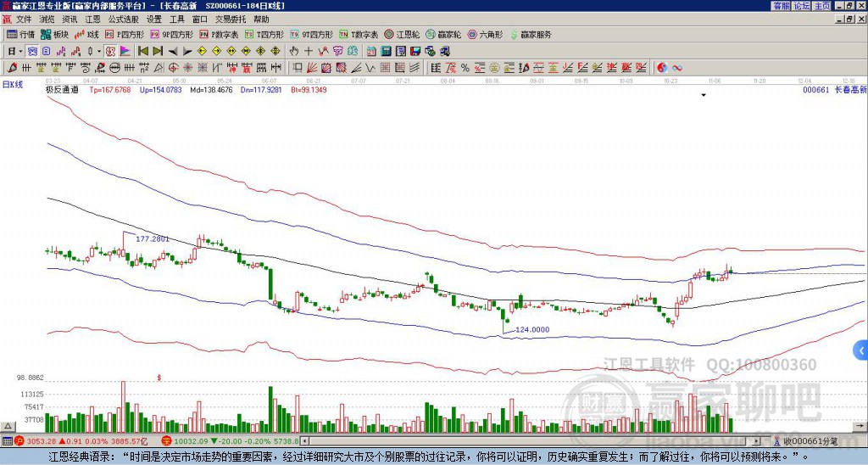Click the blue infinity loop icon
The height and width of the screenshot is (465, 868).
pyautogui.click(x=677, y=68)
